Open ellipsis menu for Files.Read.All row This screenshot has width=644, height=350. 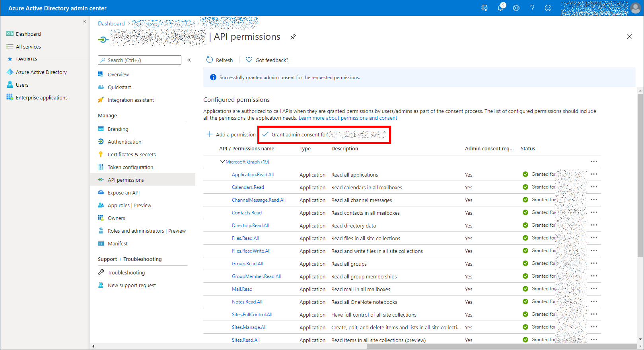(x=594, y=238)
